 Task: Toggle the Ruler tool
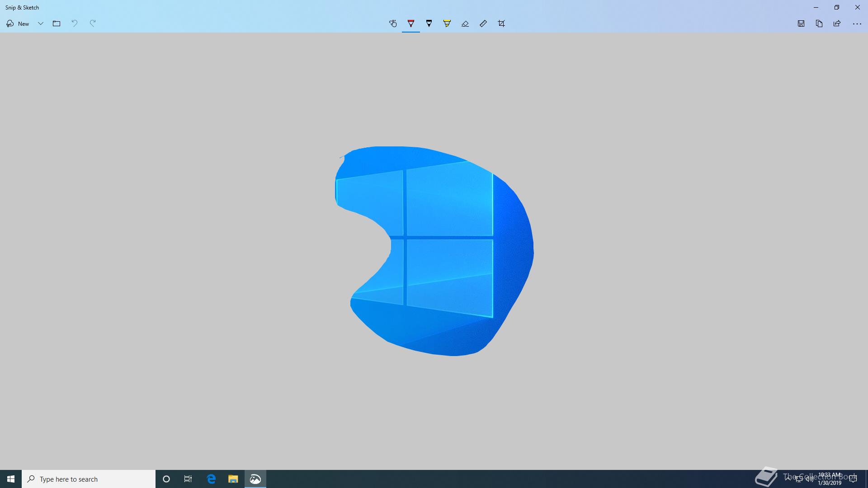click(x=483, y=23)
